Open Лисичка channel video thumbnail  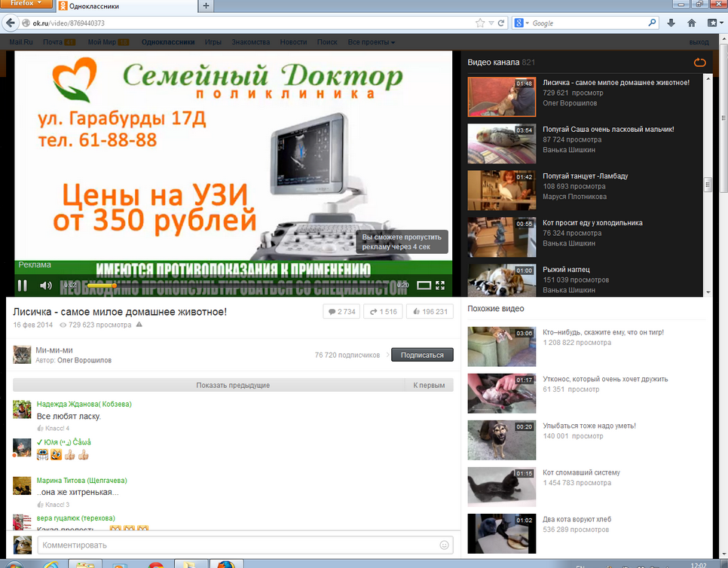(x=501, y=96)
